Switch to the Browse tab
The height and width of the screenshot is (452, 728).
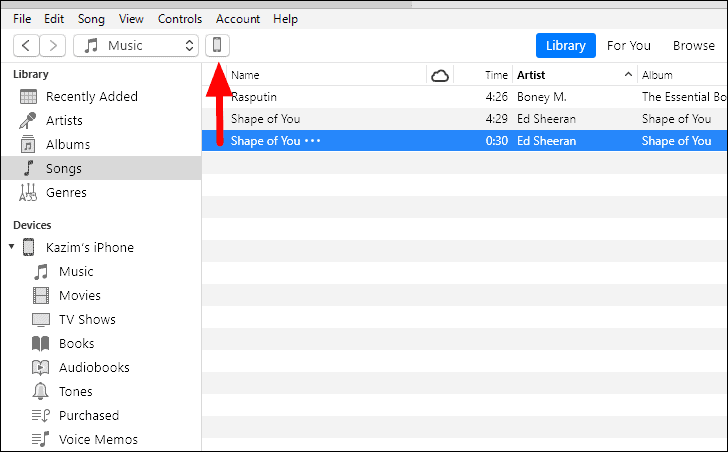[x=694, y=45]
